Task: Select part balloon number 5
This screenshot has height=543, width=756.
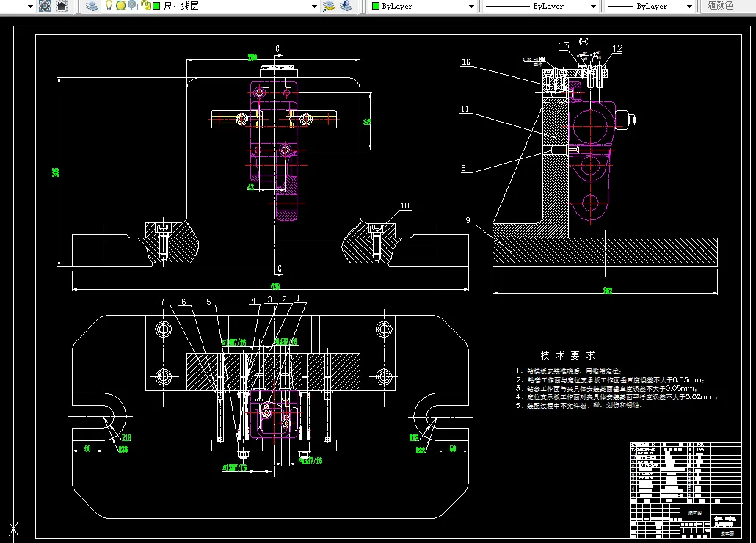Action: [208, 302]
